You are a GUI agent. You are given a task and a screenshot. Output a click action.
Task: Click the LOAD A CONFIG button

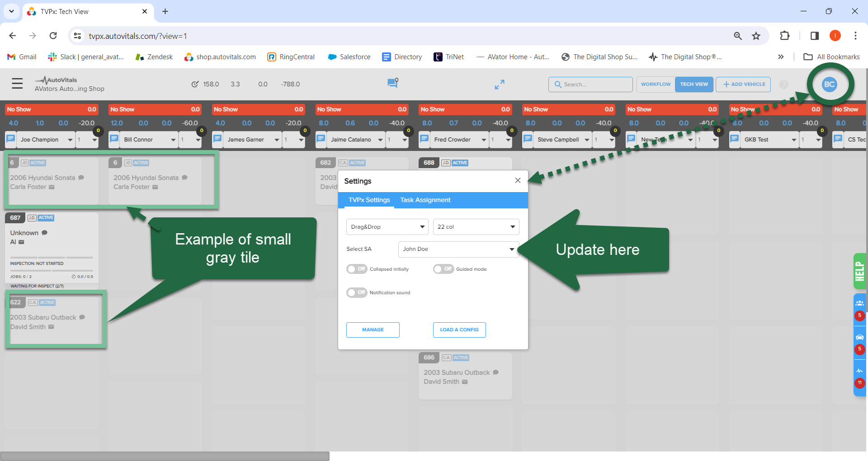459,330
